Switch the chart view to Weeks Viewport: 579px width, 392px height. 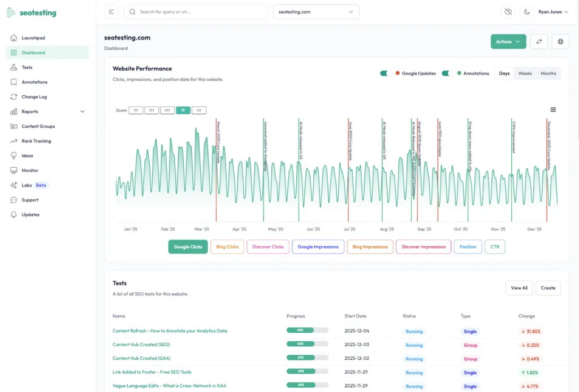pyautogui.click(x=525, y=73)
